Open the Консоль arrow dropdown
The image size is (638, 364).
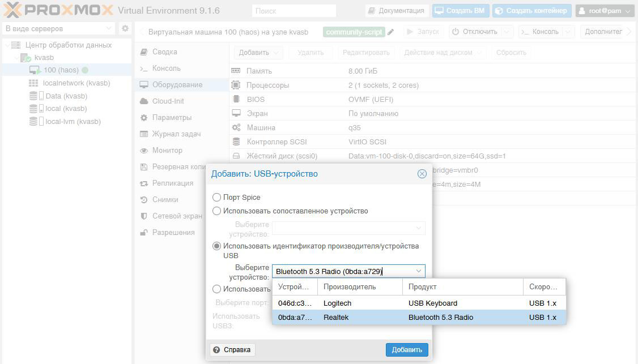click(x=568, y=31)
